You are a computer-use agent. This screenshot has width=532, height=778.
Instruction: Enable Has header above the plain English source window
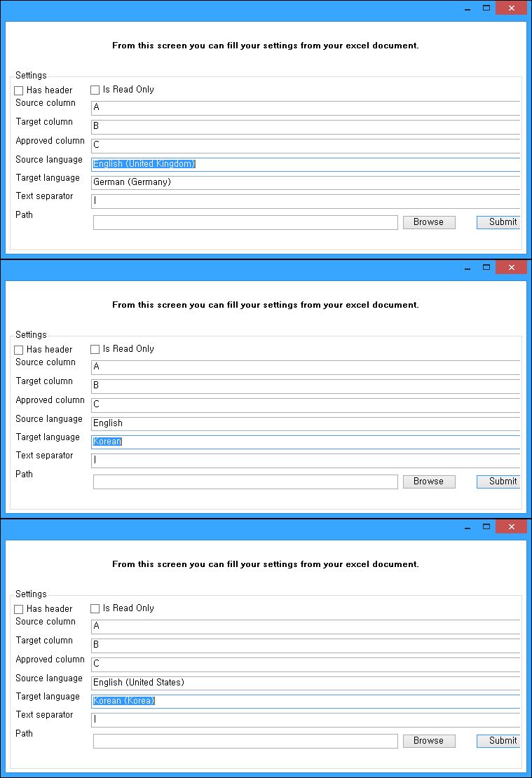point(19,350)
